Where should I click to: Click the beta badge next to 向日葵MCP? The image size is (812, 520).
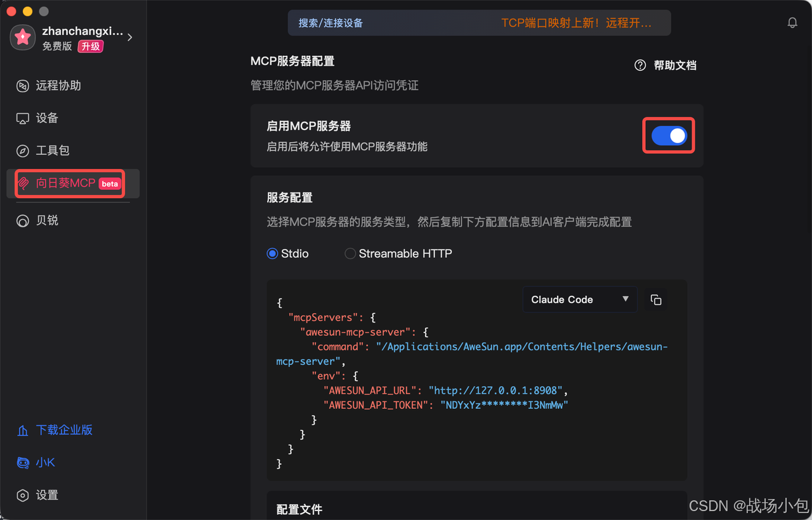pyautogui.click(x=110, y=183)
